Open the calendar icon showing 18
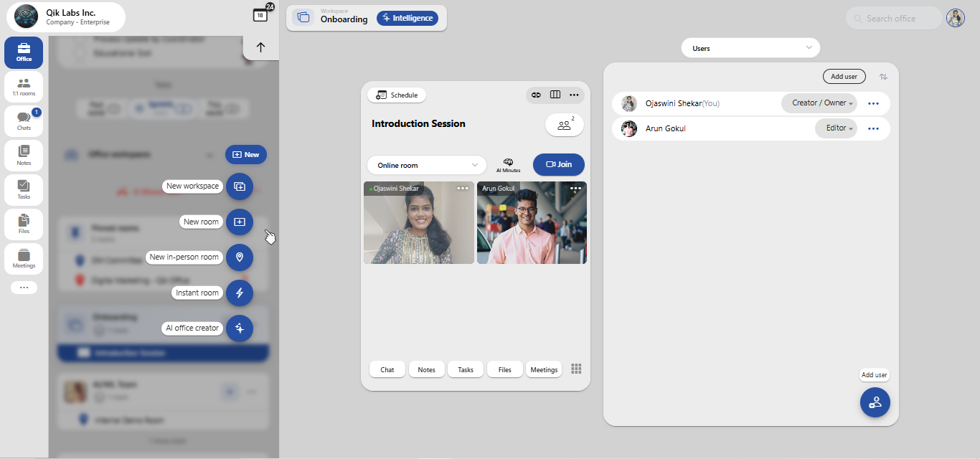980x459 pixels. pos(260,15)
